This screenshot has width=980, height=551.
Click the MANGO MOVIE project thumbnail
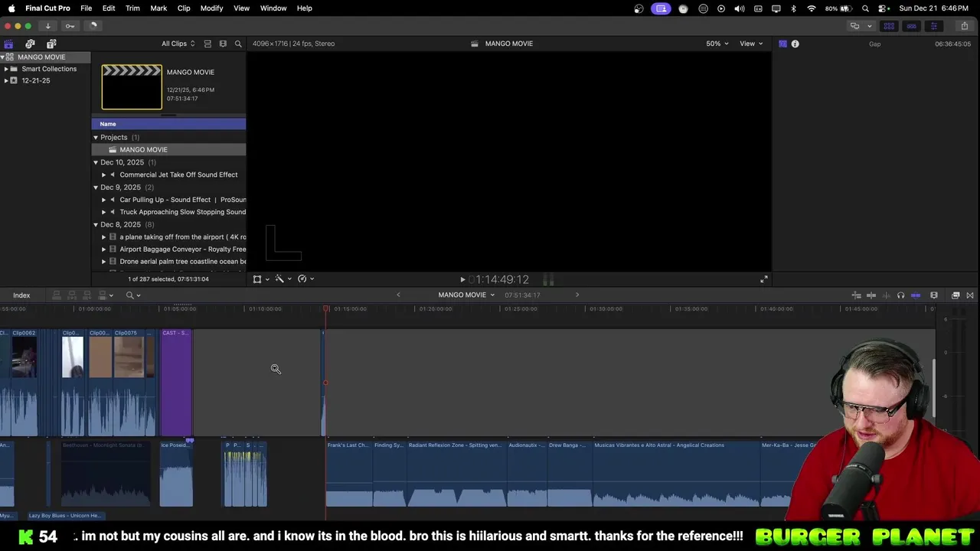click(x=132, y=87)
